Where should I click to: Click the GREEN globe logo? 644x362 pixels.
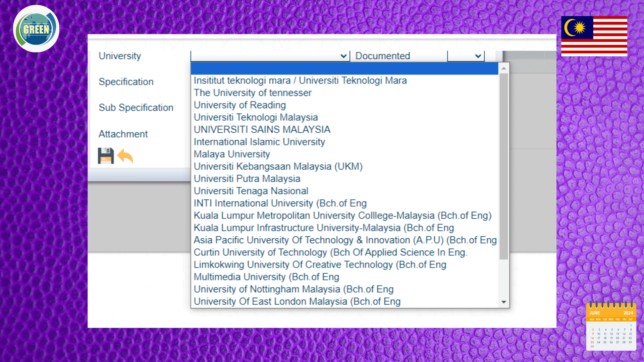[x=36, y=29]
